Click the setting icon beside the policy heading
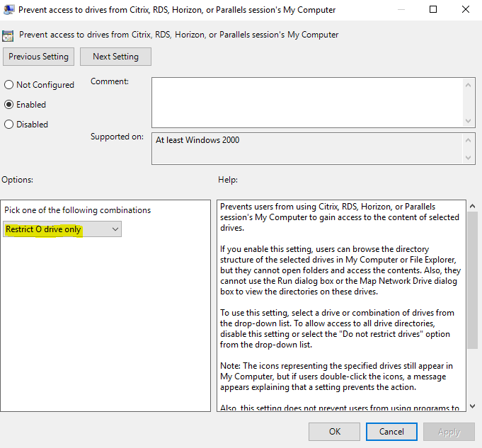Image resolution: width=482 pixels, height=448 pixels. pyautogui.click(x=9, y=35)
